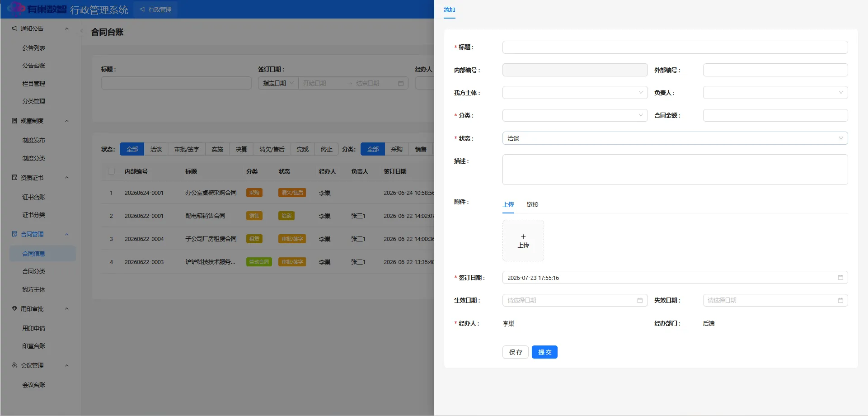Filter status by 审批/签字 tab
Screen dimensions: 868x416
pyautogui.click(x=187, y=149)
